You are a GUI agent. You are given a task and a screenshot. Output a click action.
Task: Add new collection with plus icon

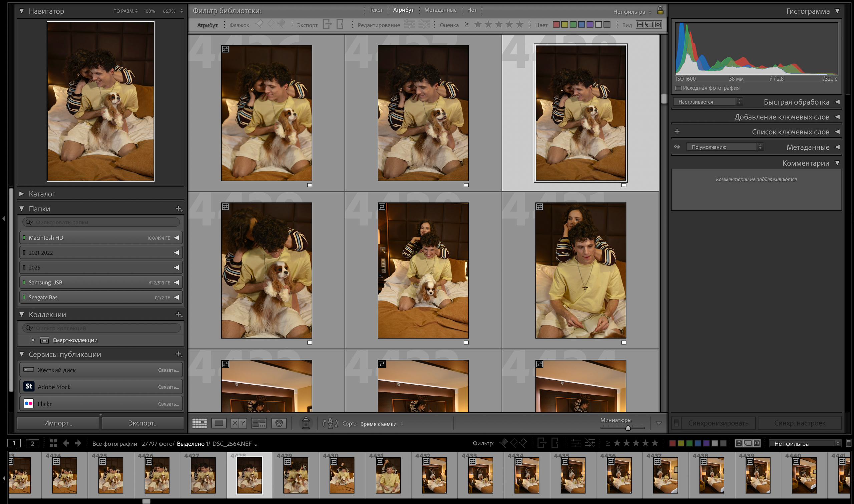pos(178,314)
